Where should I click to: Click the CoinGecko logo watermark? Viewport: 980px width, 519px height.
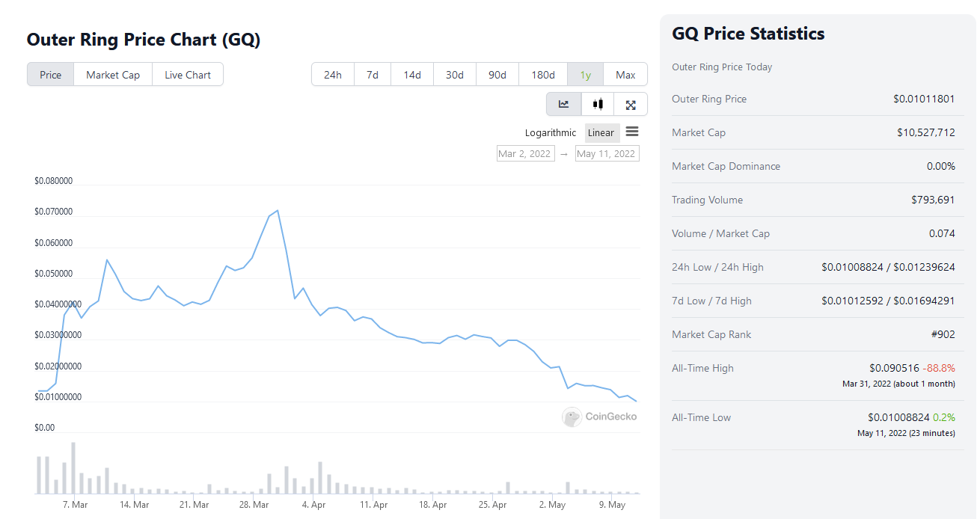(x=599, y=417)
